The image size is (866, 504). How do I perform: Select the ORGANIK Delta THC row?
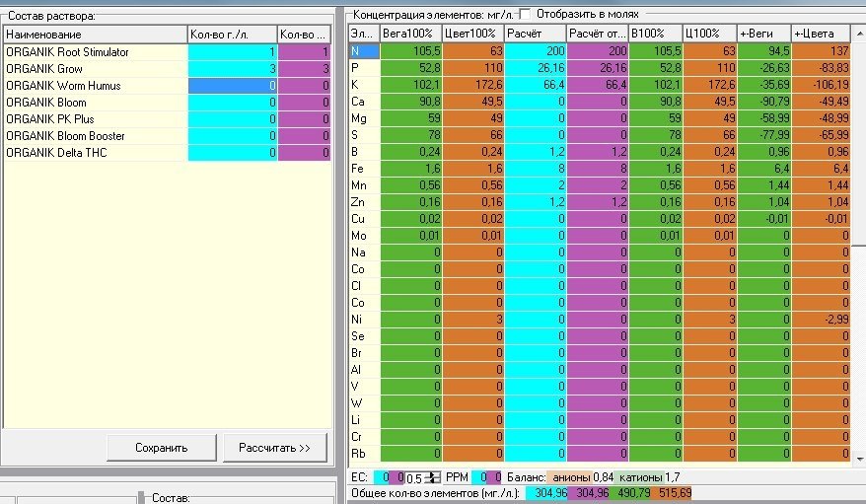click(x=167, y=153)
